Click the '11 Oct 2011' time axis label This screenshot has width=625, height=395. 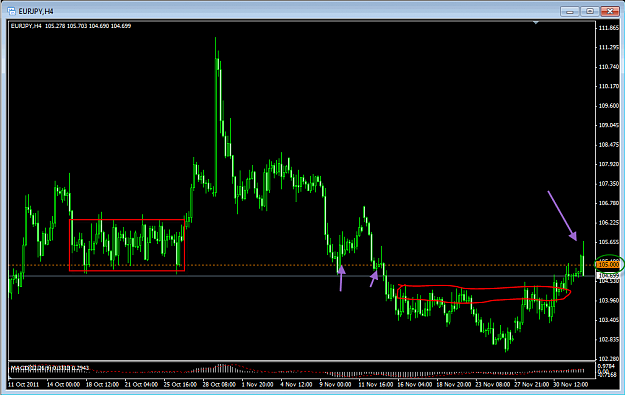(x=24, y=385)
